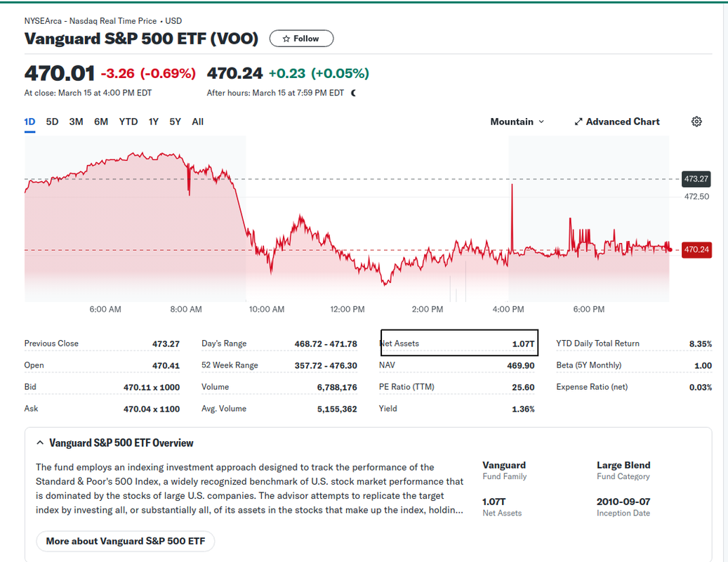Click the Bid value 470.11 x 1000

coord(152,387)
